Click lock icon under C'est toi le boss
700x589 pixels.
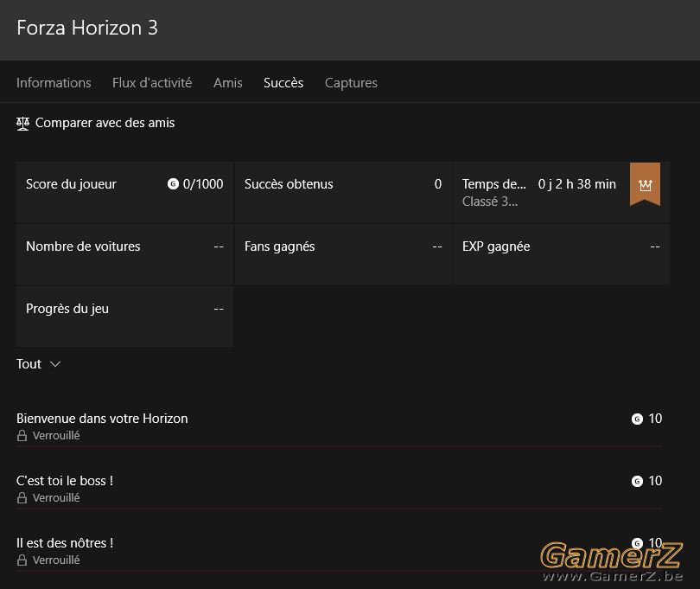[x=22, y=498]
